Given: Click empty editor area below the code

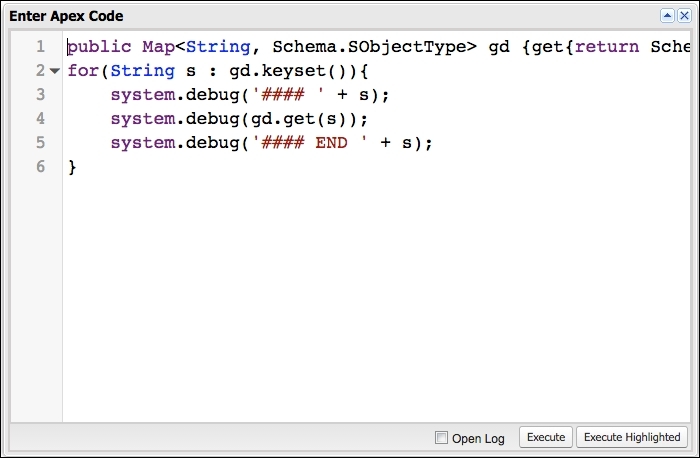Looking at the screenshot, I should (370, 300).
